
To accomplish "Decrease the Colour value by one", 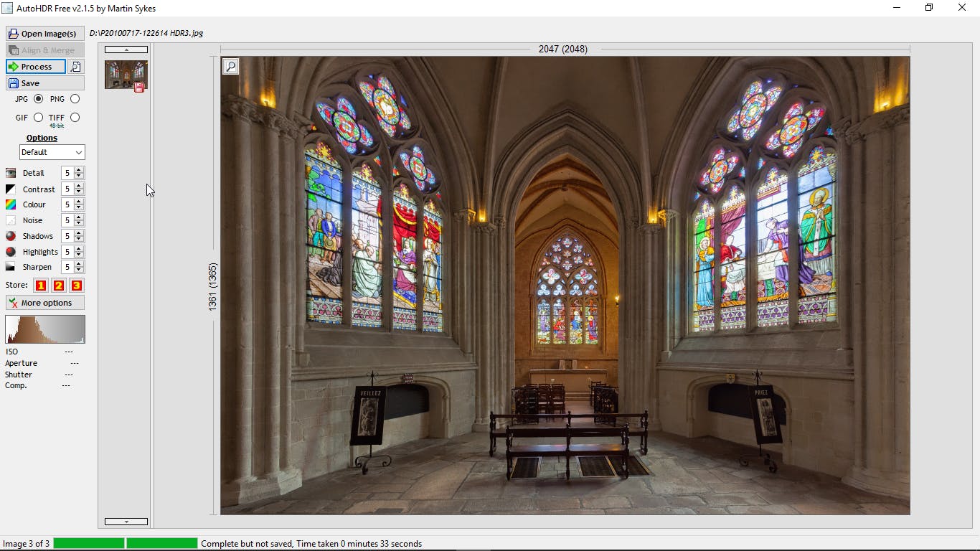I will 79,207.
